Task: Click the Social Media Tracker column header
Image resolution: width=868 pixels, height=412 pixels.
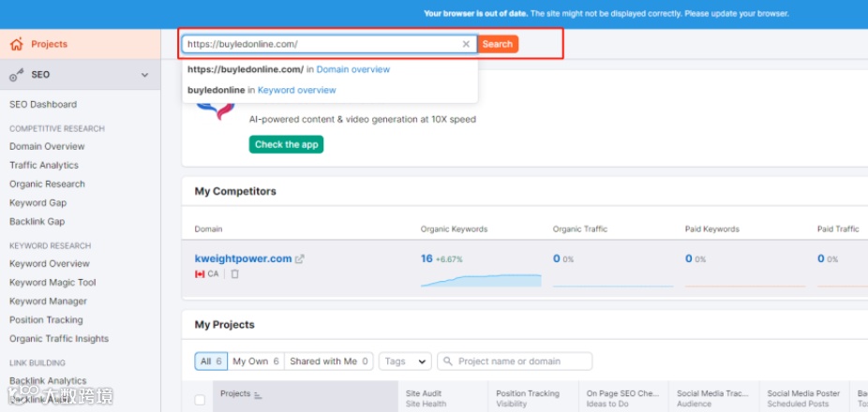Action: pos(713,399)
